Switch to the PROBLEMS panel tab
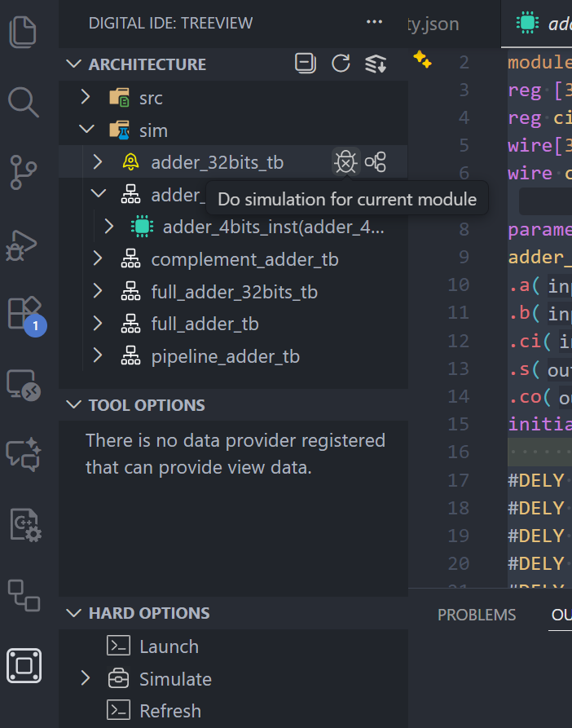 point(477,615)
